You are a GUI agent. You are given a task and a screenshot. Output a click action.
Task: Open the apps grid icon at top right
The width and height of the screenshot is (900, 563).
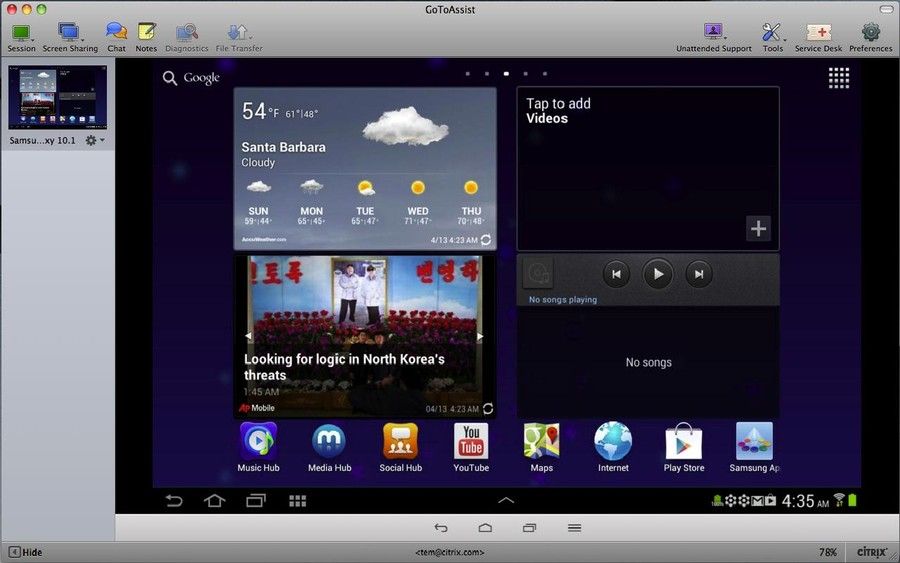839,78
